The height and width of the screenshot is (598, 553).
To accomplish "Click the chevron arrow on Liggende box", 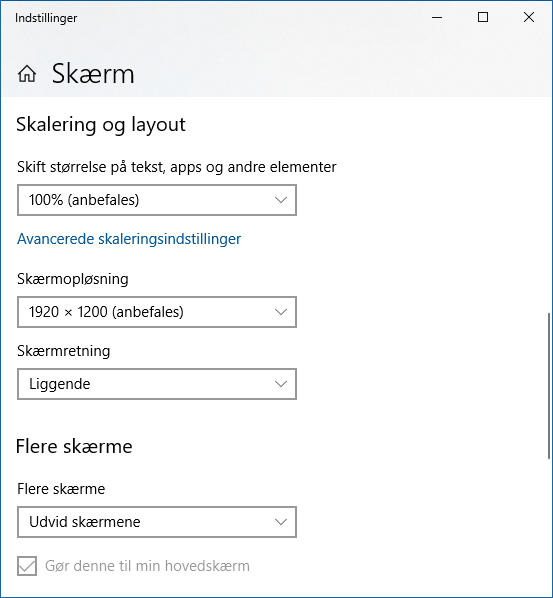I will point(281,384).
